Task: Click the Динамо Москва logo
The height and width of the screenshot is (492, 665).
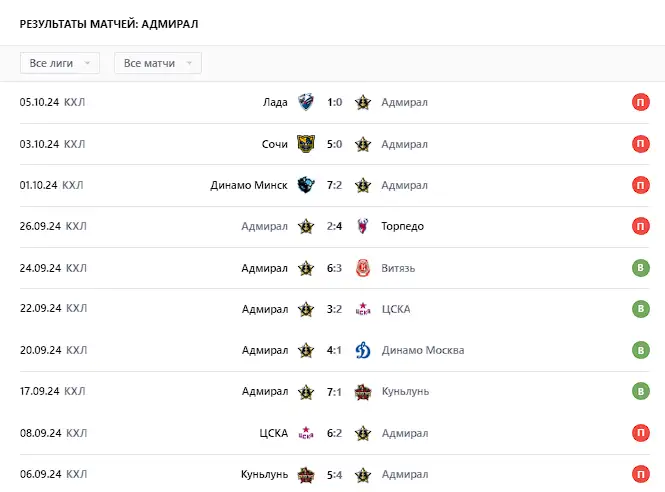Action: [x=363, y=350]
